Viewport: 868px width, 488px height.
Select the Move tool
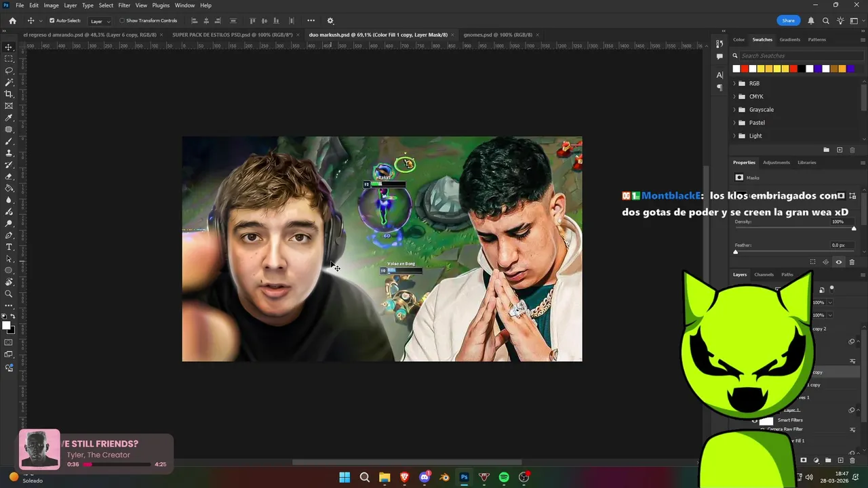click(x=9, y=47)
